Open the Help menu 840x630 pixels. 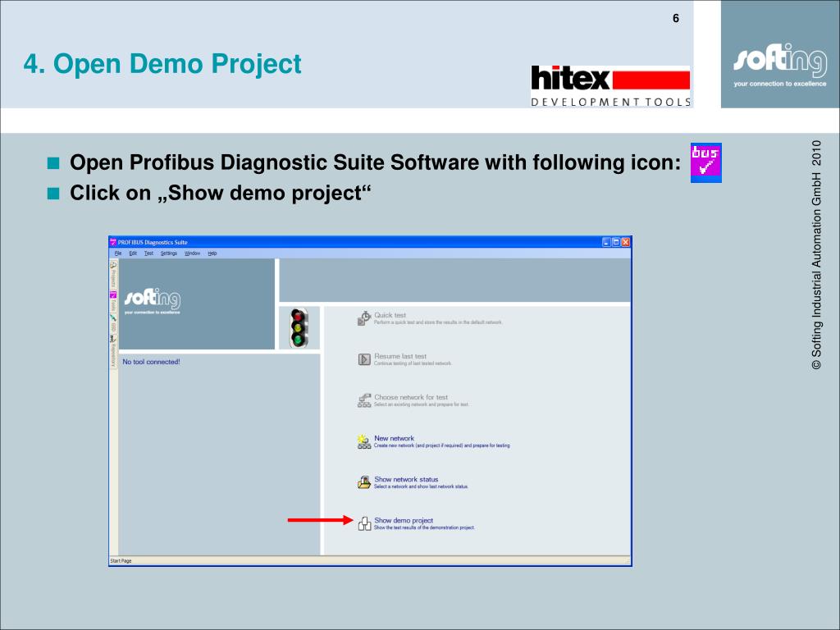[212, 253]
